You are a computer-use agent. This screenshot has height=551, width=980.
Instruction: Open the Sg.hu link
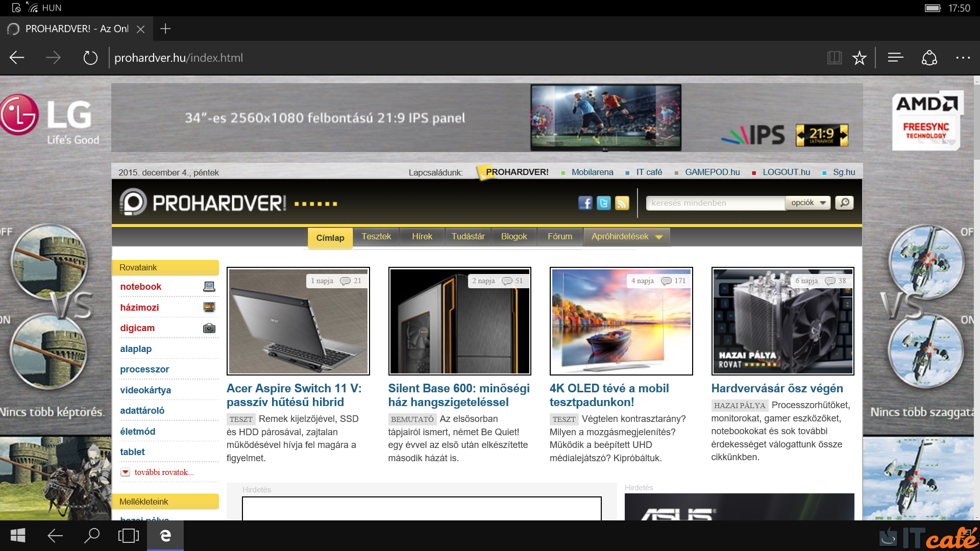[844, 172]
